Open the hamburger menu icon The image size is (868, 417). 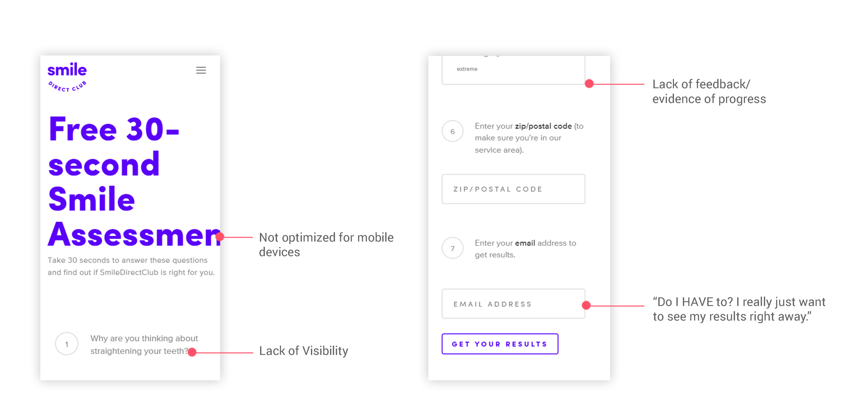(x=201, y=70)
